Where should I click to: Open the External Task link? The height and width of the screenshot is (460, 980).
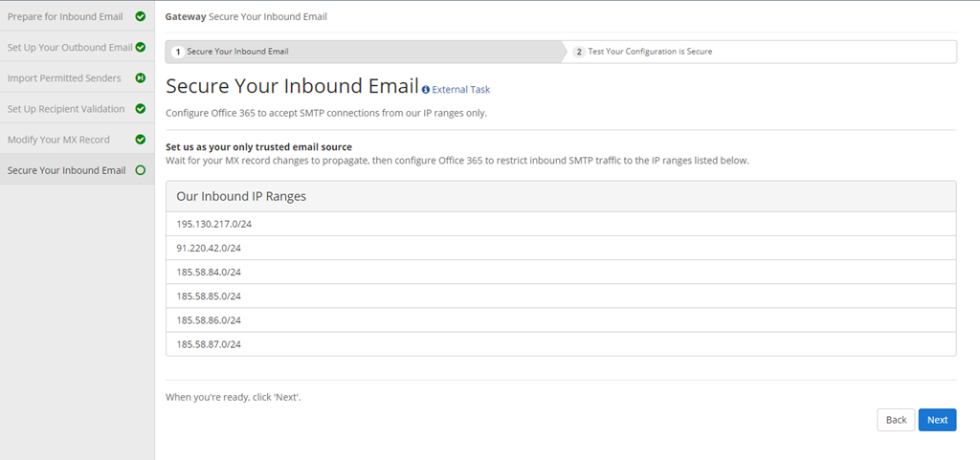pos(460,90)
